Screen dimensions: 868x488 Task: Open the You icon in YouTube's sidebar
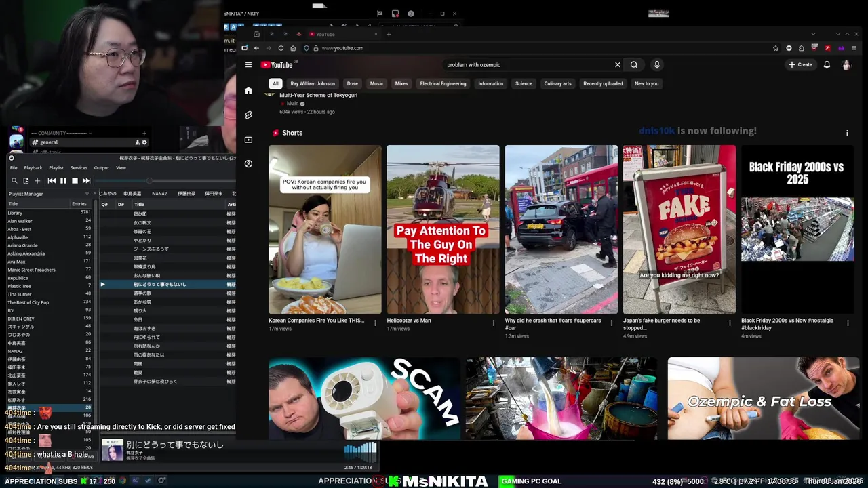click(x=248, y=163)
